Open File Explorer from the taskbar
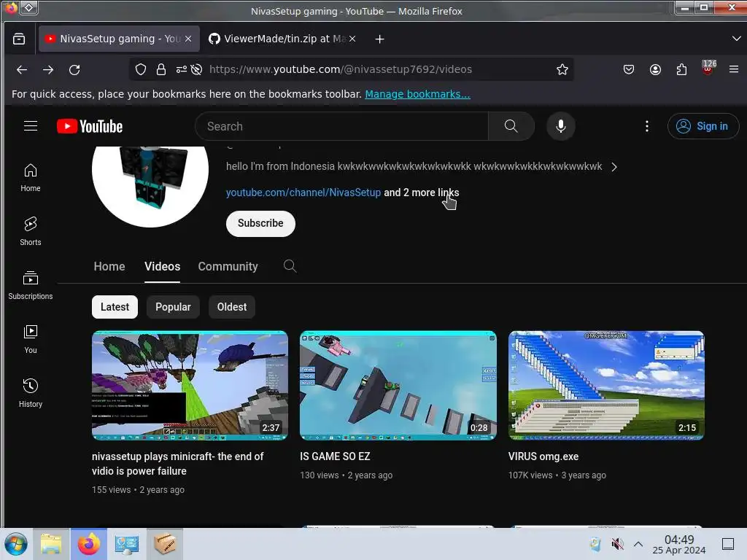Viewport: 747px width, 560px height. (x=51, y=544)
